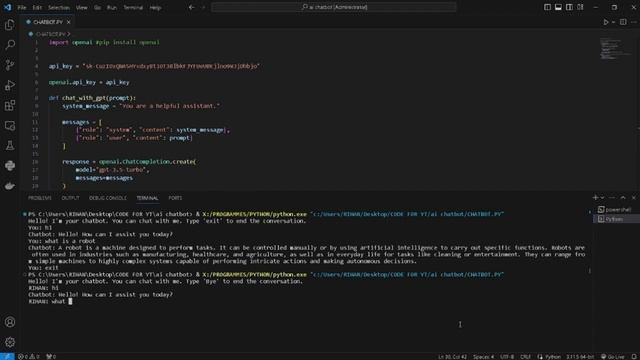Image resolution: width=640 pixels, height=360 pixels.
Task: Switch to the OUTPUT panel tab
Action: click(70, 198)
